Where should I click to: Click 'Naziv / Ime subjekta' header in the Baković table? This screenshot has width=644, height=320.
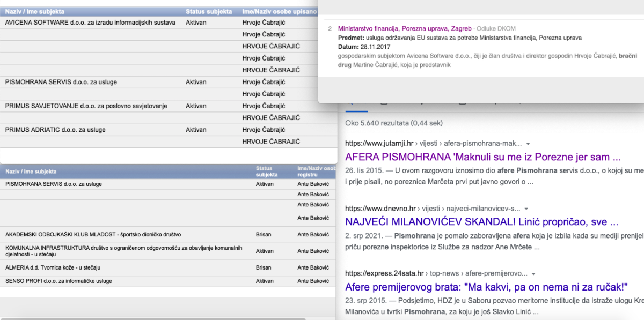tap(31, 172)
